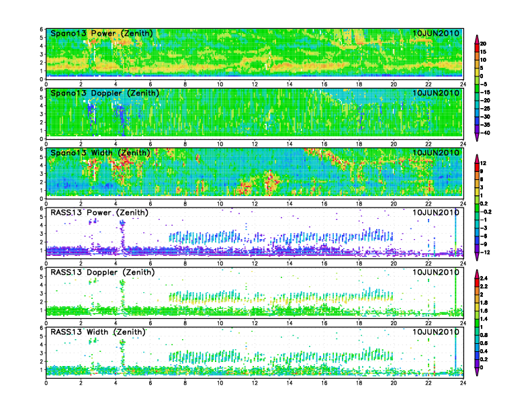Screen dimensions: 532x411
Task: Click hour 24 tick under the RASS13 Width panel
Action: tap(463, 383)
